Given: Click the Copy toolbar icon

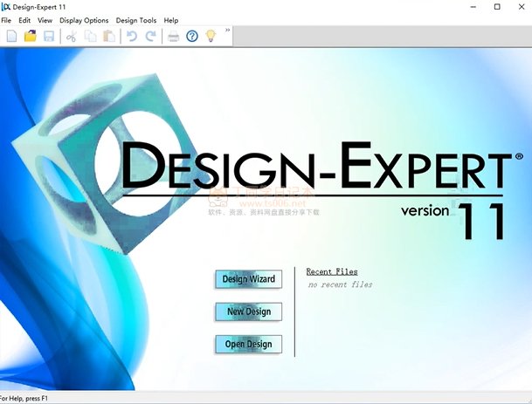Looking at the screenshot, I should point(90,36).
